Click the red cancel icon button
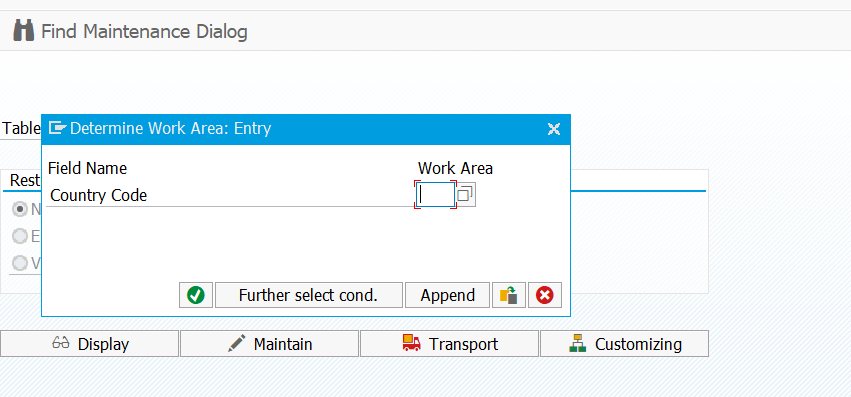 [x=544, y=295]
